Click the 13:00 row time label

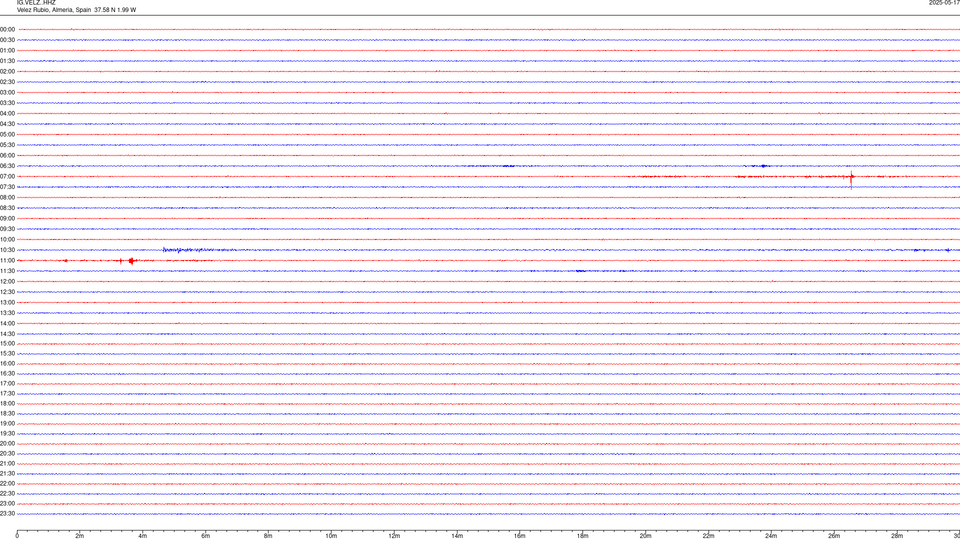coord(8,302)
